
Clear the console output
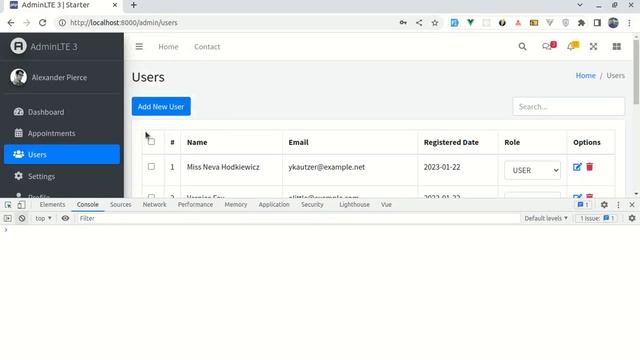click(22, 218)
